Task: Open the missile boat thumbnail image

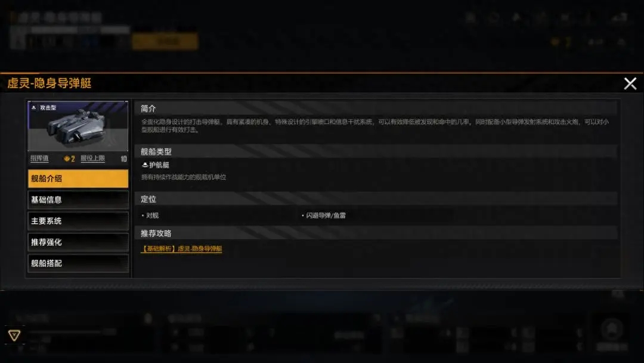Action: pos(78,126)
